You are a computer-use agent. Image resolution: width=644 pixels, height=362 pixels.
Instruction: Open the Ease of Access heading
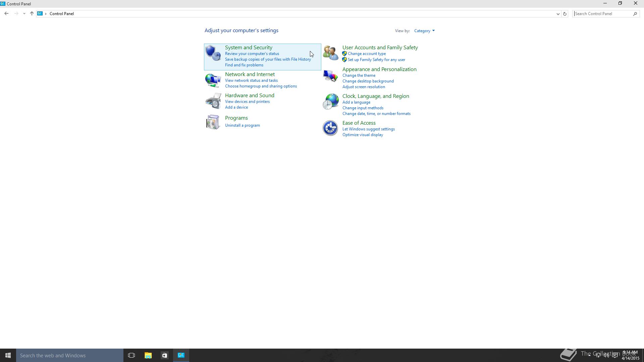(359, 123)
